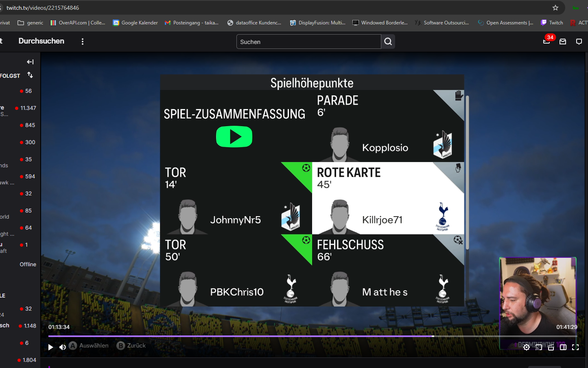Open the player settings gear
Viewport: 588px width, 368px height.
(x=527, y=347)
